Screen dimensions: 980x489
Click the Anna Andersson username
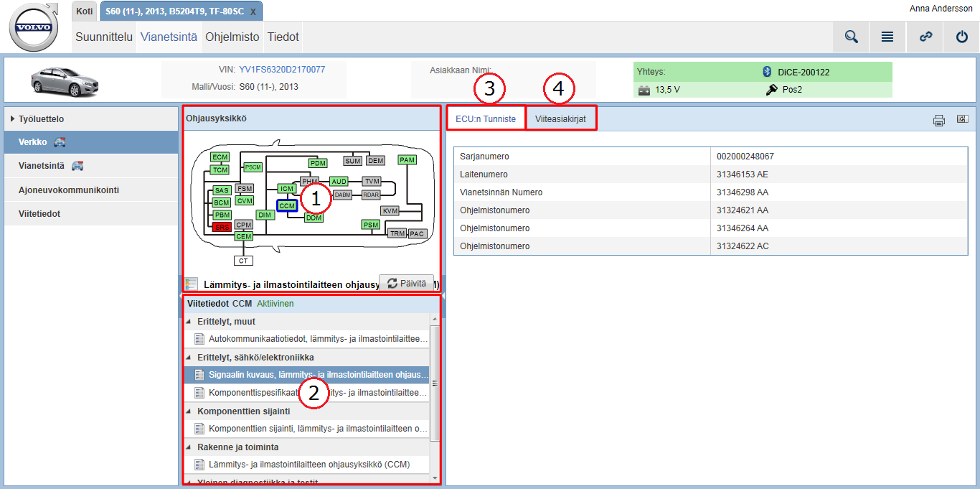[940, 9]
